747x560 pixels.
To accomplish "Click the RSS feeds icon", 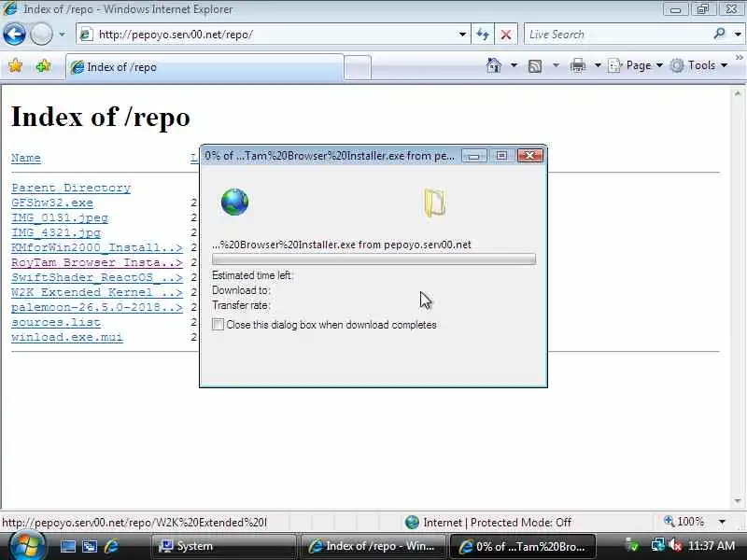I will (535, 65).
